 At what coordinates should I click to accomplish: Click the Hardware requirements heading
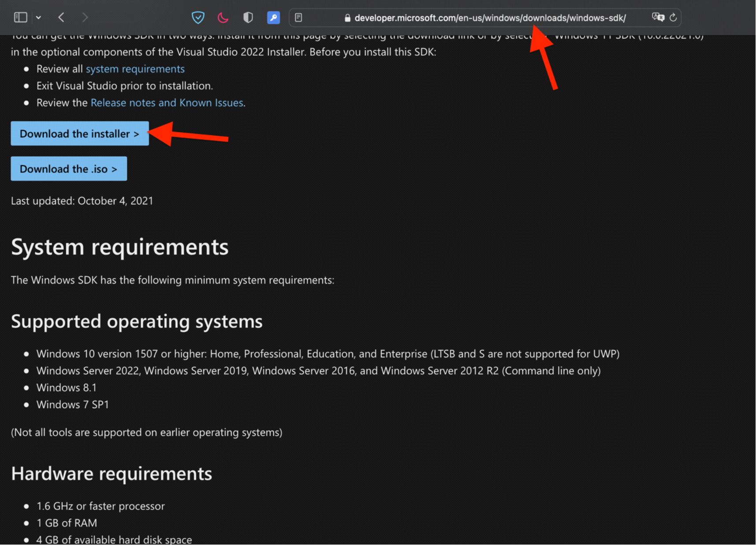(x=112, y=474)
